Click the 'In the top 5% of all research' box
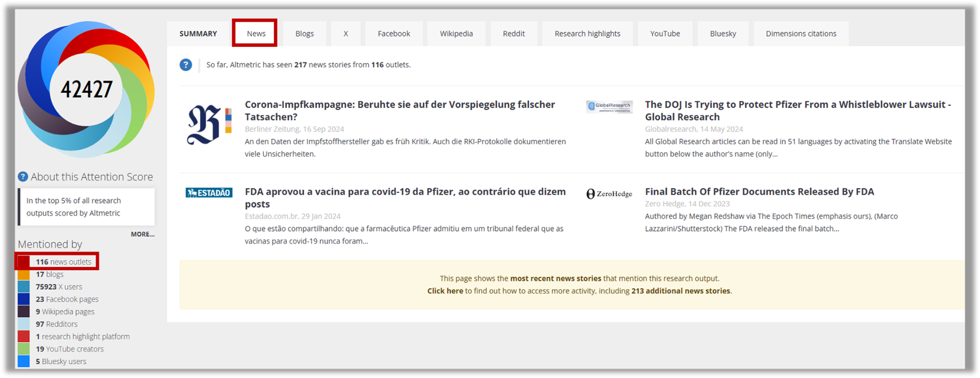The width and height of the screenshot is (980, 378). (x=87, y=207)
